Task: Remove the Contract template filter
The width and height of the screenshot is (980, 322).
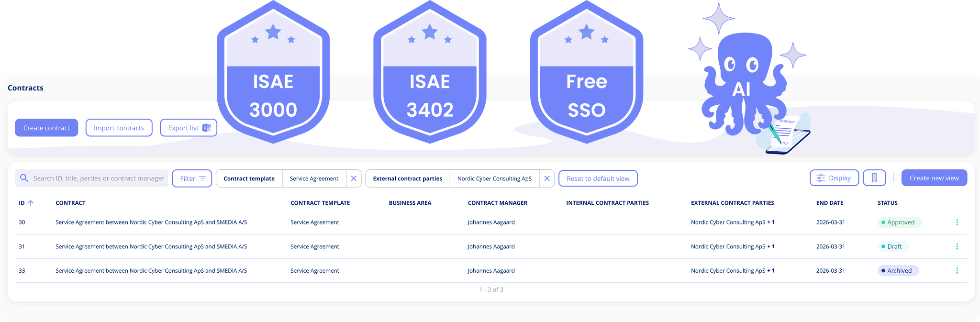Action: coord(354,178)
